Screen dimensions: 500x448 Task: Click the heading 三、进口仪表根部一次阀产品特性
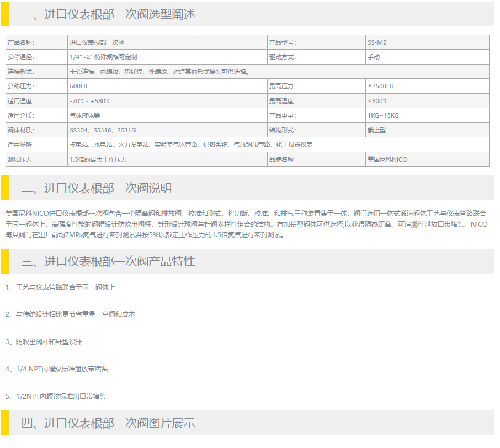(x=108, y=262)
